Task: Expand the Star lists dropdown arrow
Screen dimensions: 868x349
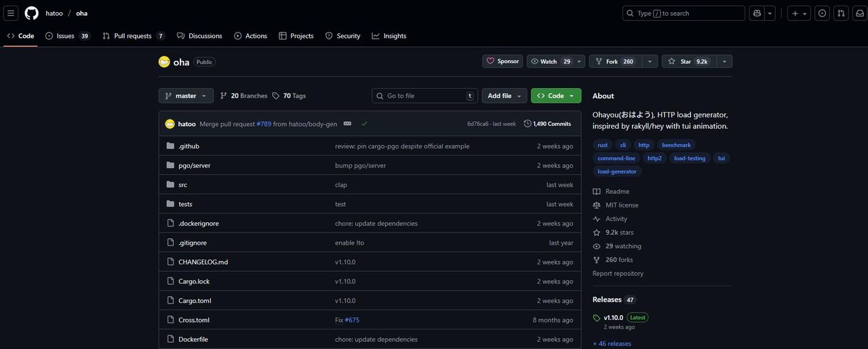Action: click(724, 61)
